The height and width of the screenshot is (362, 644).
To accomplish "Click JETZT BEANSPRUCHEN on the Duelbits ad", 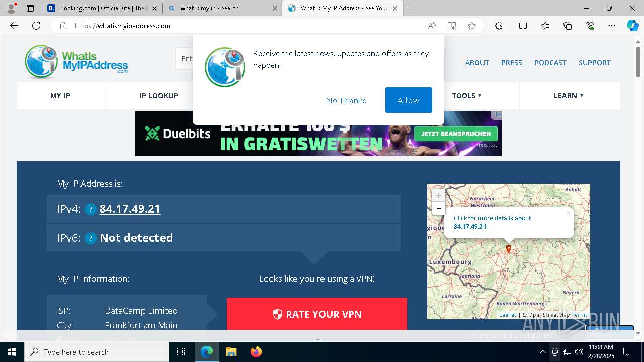I will [456, 134].
